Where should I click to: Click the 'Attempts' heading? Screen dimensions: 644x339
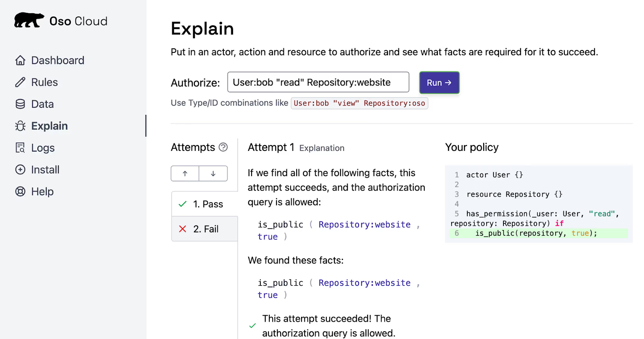[x=193, y=147]
